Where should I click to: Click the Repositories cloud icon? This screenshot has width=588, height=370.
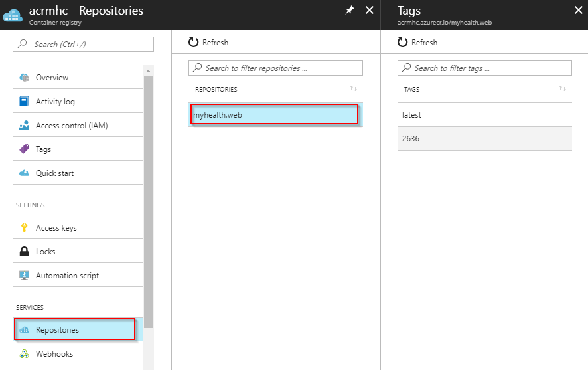click(x=25, y=330)
